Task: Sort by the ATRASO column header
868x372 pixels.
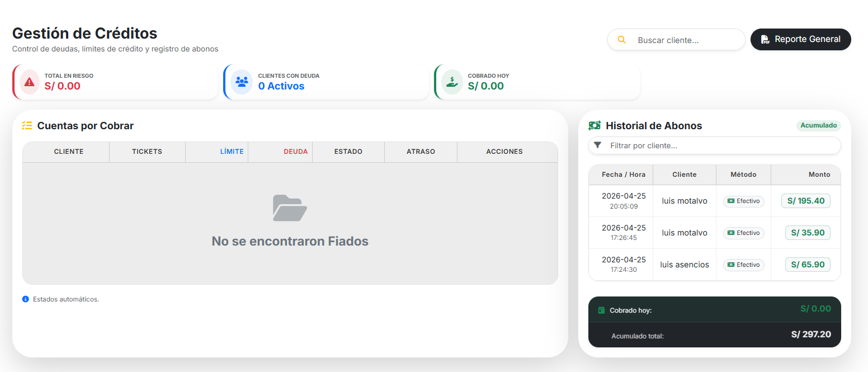Action: point(421,152)
